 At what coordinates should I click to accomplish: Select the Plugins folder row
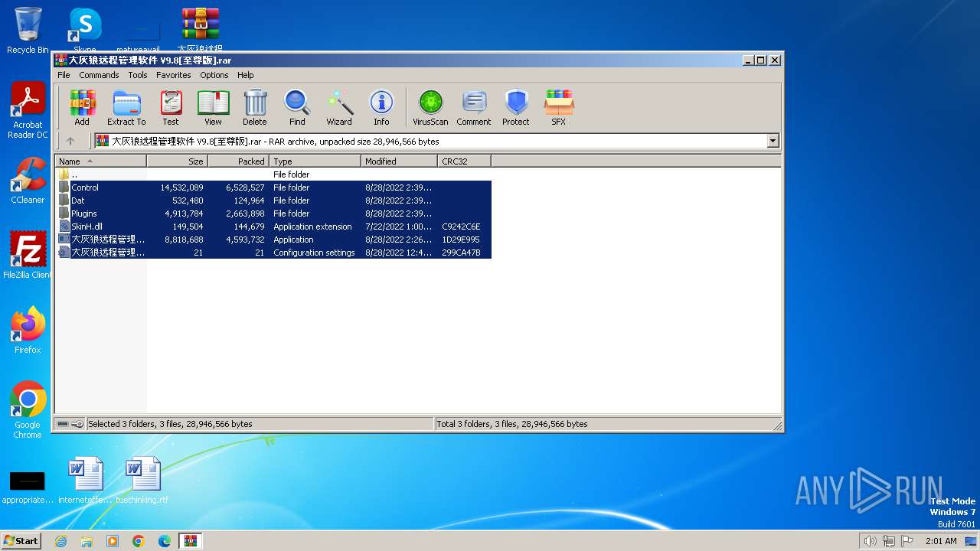274,214
